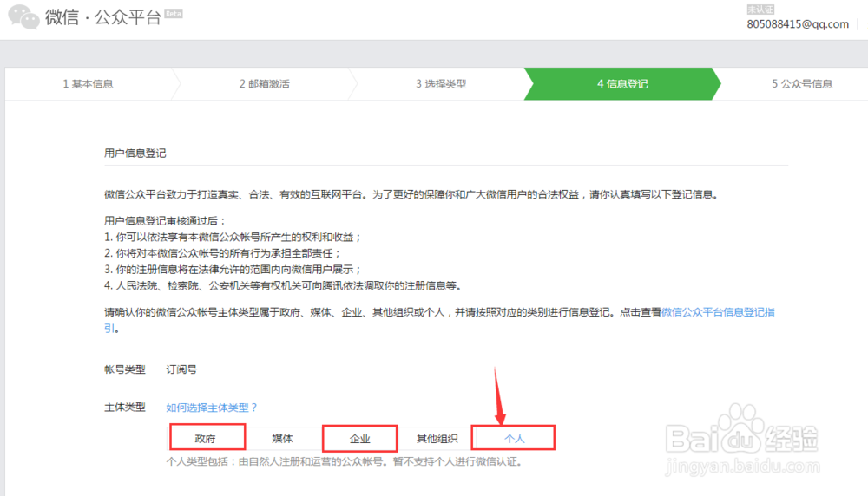
Task: Click the line starting 2. 你将对本微信公众帐号
Action: [222, 253]
